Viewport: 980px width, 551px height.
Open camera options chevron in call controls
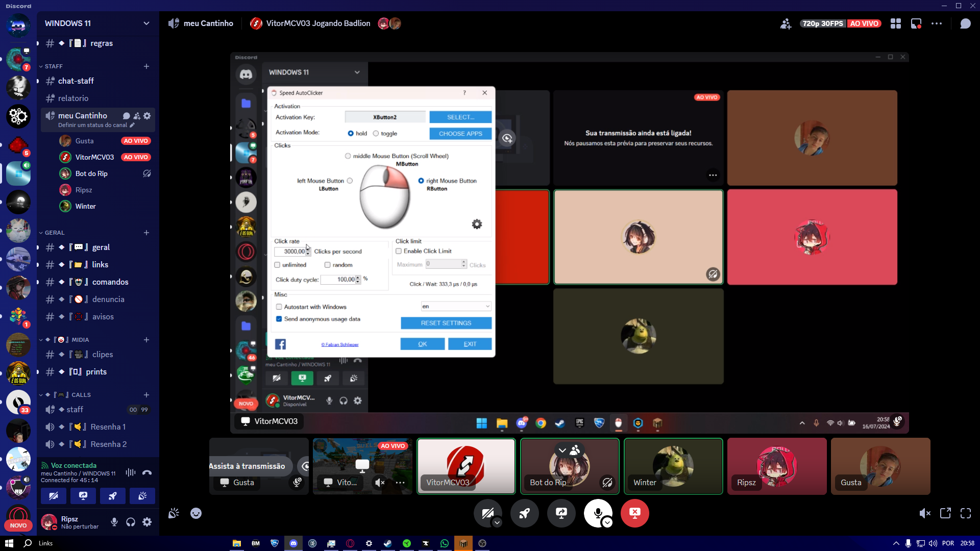497,522
